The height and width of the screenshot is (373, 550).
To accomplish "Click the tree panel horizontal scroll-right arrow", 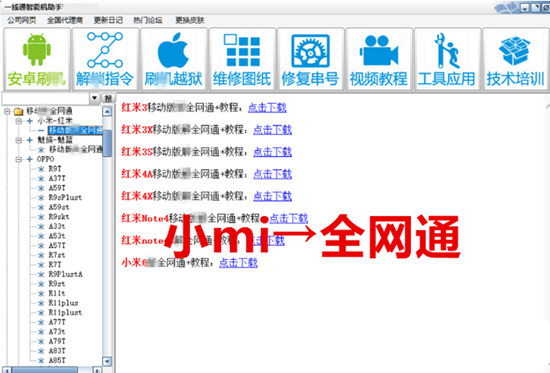I will click(97, 370).
